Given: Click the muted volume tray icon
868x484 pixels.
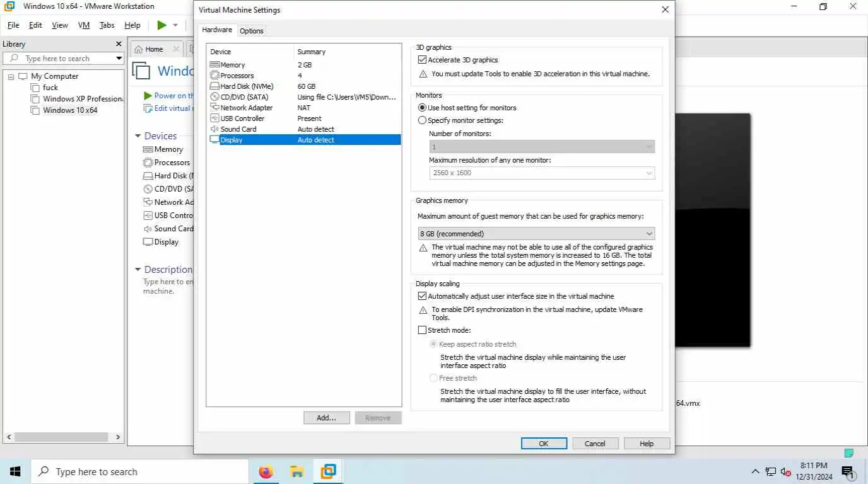Looking at the screenshot, I should tap(786, 471).
